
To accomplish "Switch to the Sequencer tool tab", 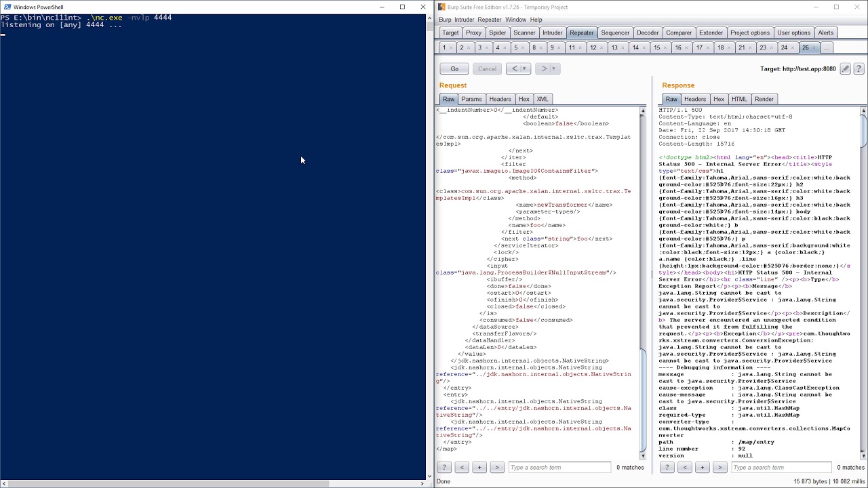I will 615,33.
